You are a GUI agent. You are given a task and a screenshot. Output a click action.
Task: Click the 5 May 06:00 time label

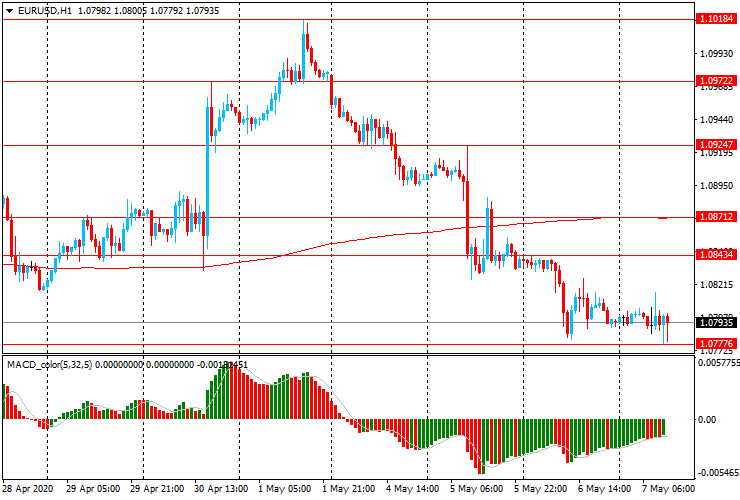pyautogui.click(x=476, y=488)
